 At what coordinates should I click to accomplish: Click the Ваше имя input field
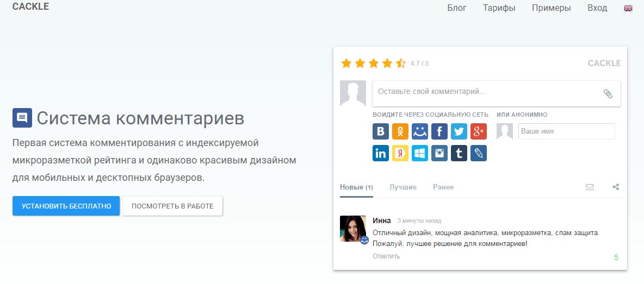pyautogui.click(x=566, y=131)
